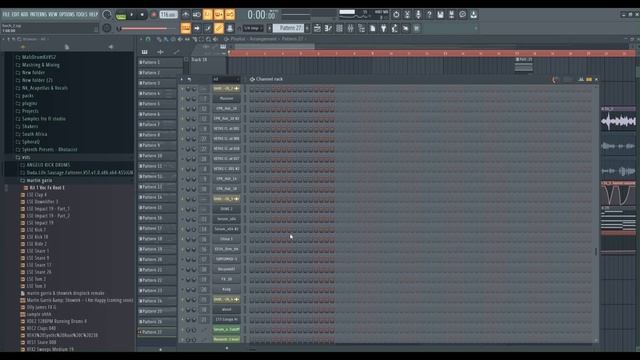Select 'LSE Clap 4' sample in browser
Screen dimensions: 640x360
[36, 195]
